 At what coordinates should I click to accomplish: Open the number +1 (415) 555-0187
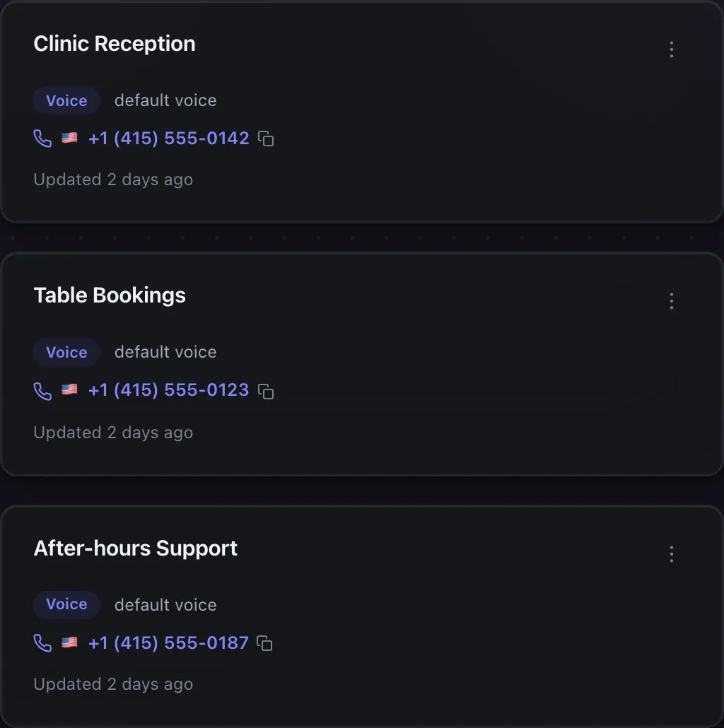coord(168,643)
